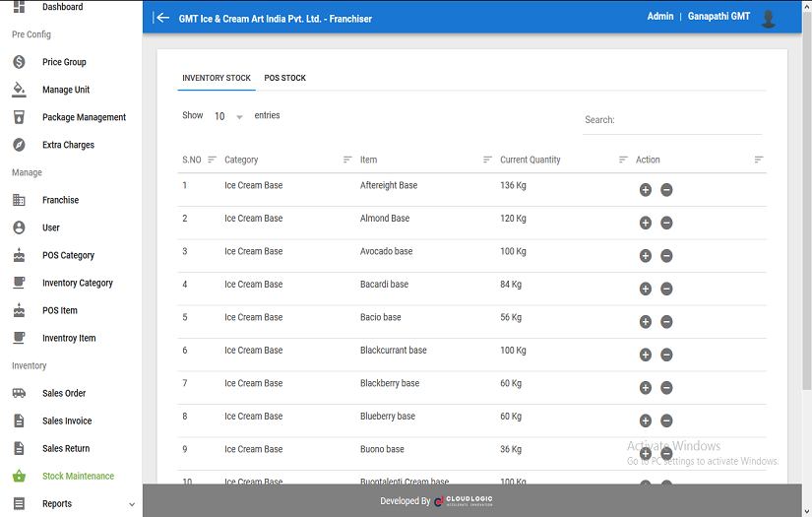Click the 56 Kg quantity cell

511,317
